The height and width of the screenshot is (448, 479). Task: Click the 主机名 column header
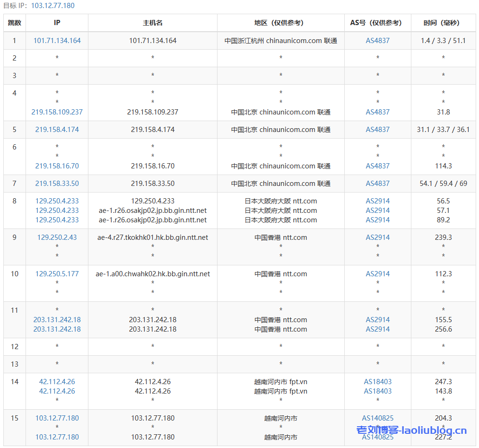coord(152,22)
